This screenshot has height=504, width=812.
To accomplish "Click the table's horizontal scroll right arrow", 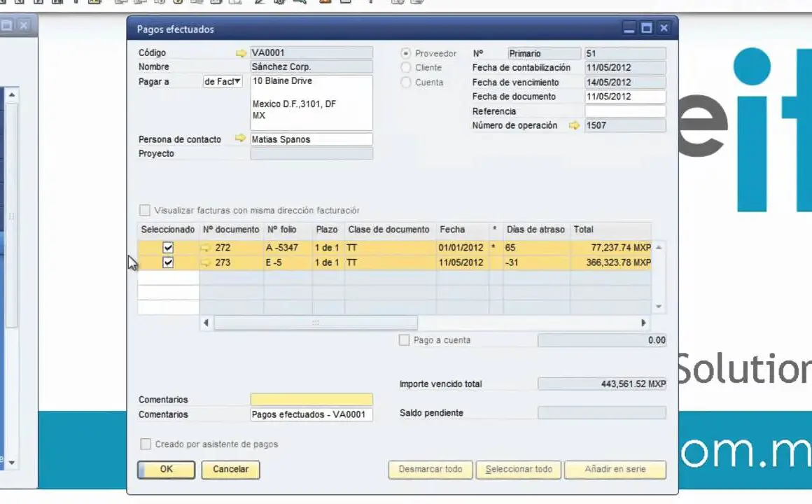I will click(643, 323).
